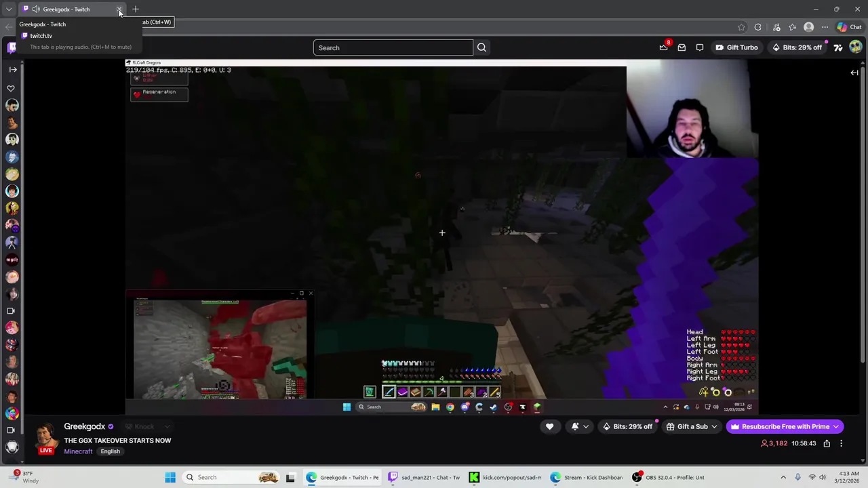Open the Greekgodx channel name link
Image resolution: width=868 pixels, height=488 pixels.
click(x=85, y=426)
